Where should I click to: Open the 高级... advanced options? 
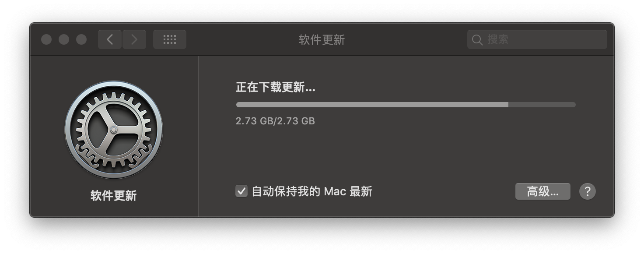pyautogui.click(x=543, y=191)
